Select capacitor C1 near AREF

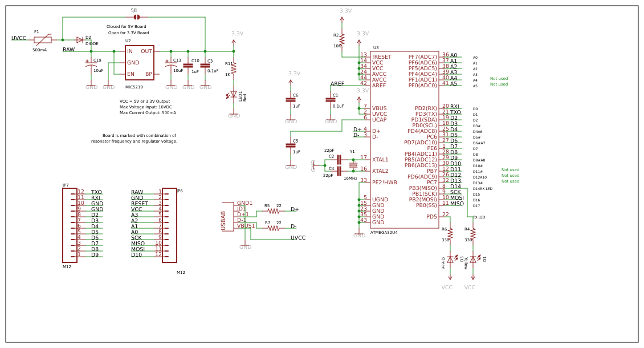point(330,100)
